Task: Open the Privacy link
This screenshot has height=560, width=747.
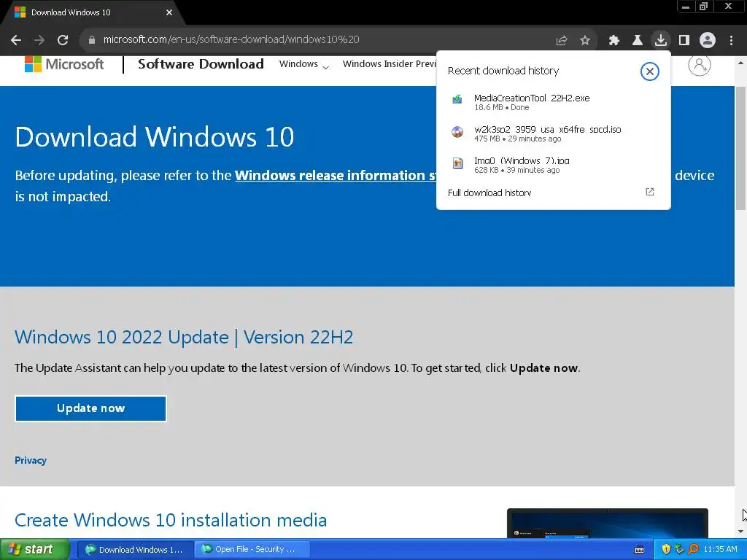Action: (31, 461)
